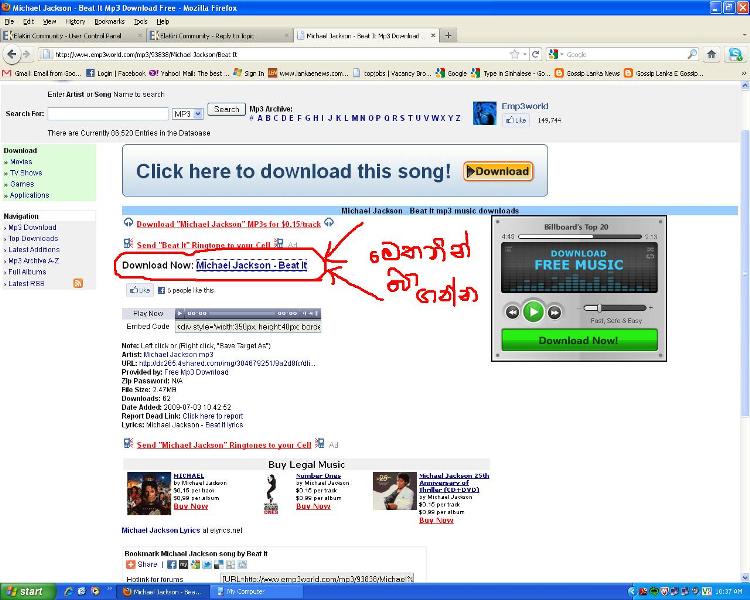Click the green play button in Billboard ad
Image resolution: width=750 pixels, height=600 pixels.
(533, 312)
